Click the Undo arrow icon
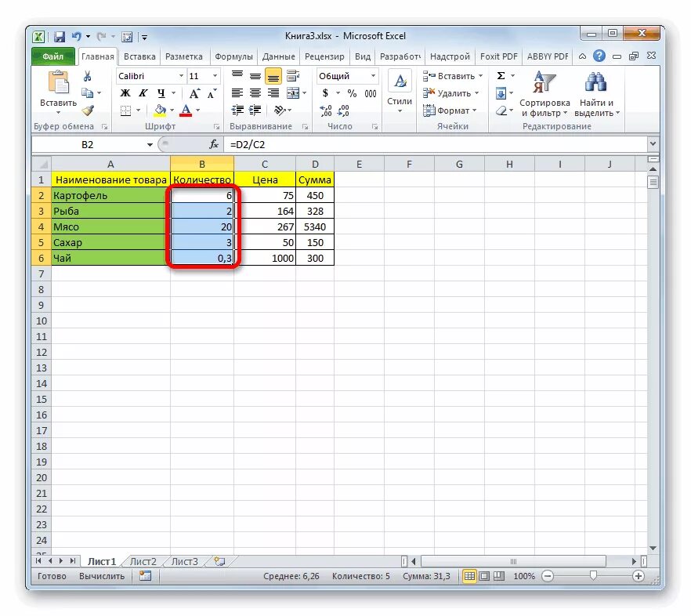Viewport: 691px width, 616px height. [77, 37]
